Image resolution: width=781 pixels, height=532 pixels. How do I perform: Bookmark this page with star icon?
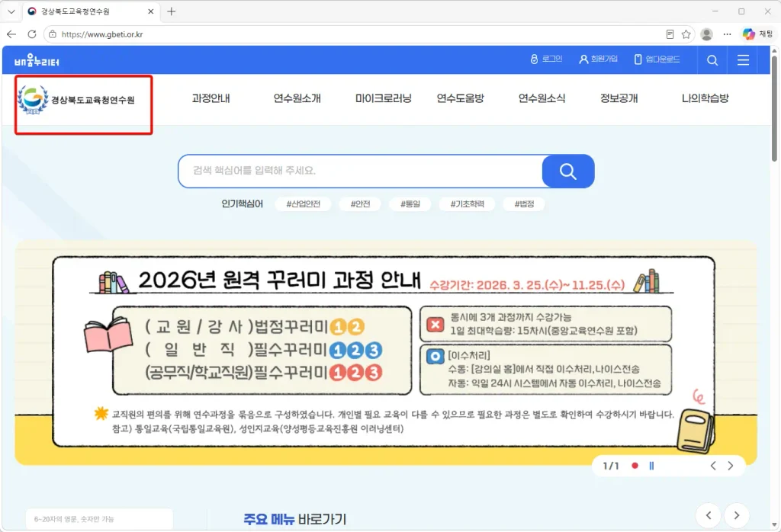(x=686, y=34)
